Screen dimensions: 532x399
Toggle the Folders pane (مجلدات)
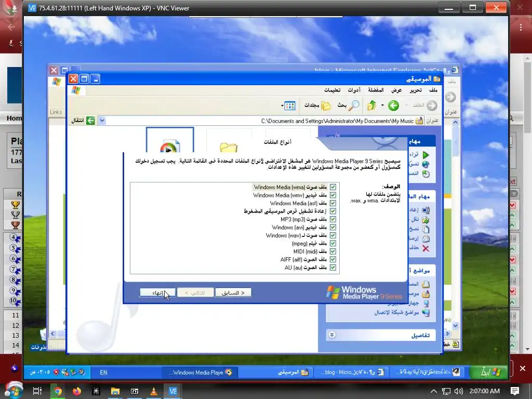(x=317, y=105)
